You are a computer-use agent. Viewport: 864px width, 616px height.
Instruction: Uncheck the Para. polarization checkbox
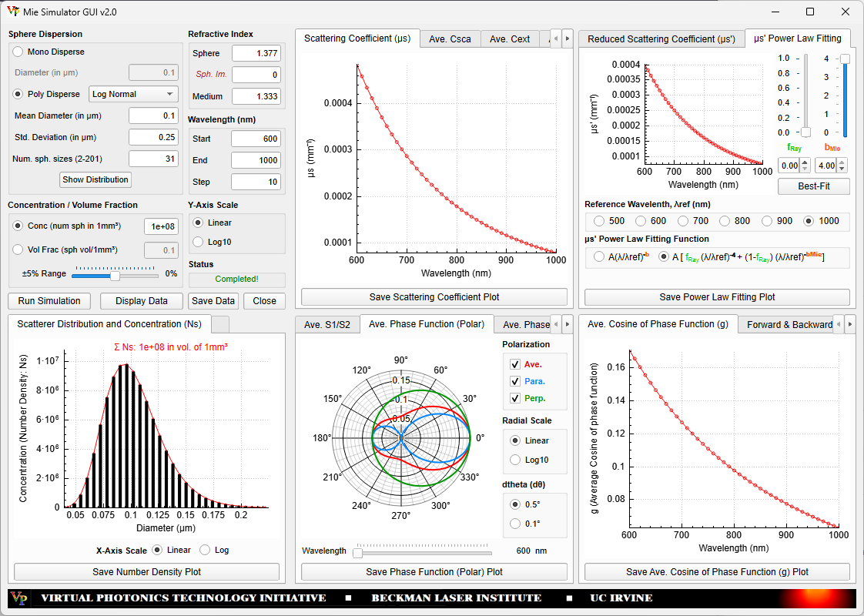pyautogui.click(x=515, y=382)
